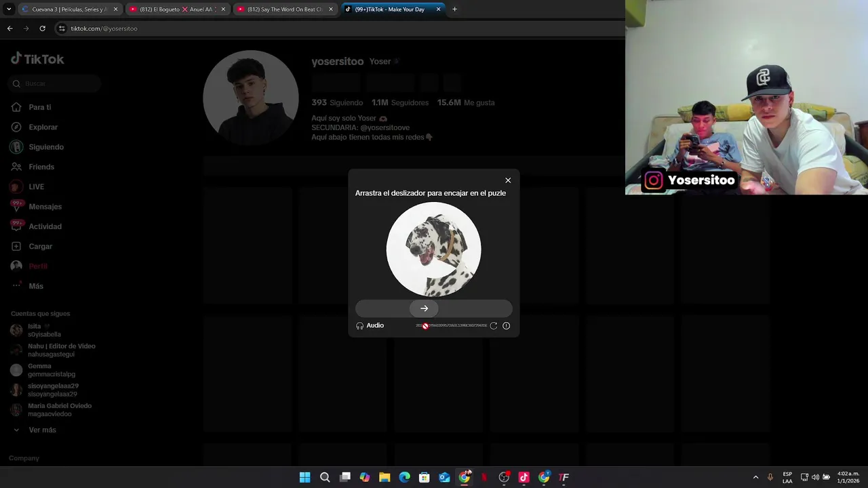Click the address bar URL
This screenshot has width=868, height=488.
point(104,28)
